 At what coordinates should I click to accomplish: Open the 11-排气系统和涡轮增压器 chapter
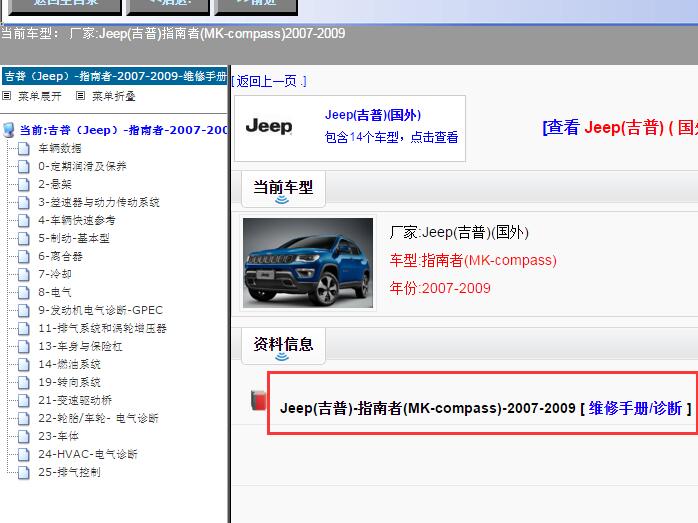[x=102, y=328]
